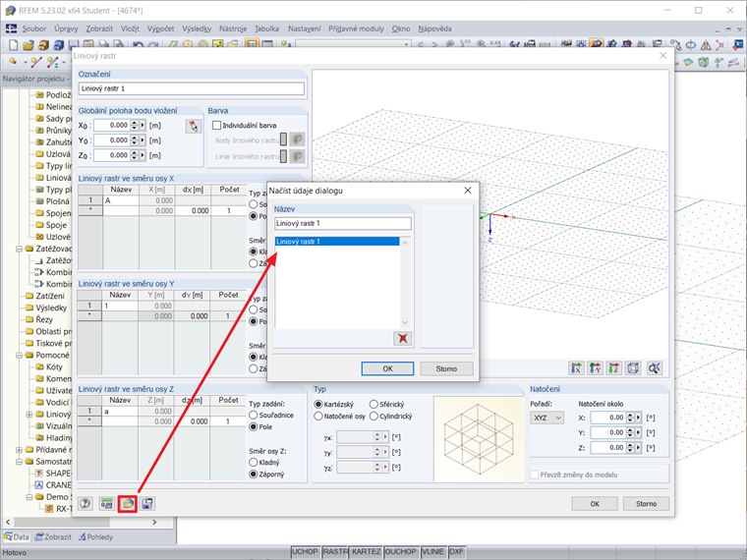Click Storno in Načíst údaje dialogu
Viewport: 747px width, 560px height.
click(x=446, y=368)
